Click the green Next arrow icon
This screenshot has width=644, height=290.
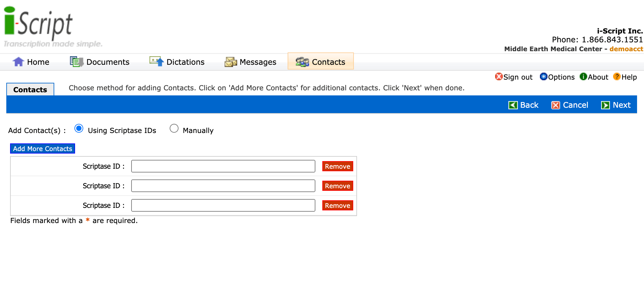click(x=605, y=105)
